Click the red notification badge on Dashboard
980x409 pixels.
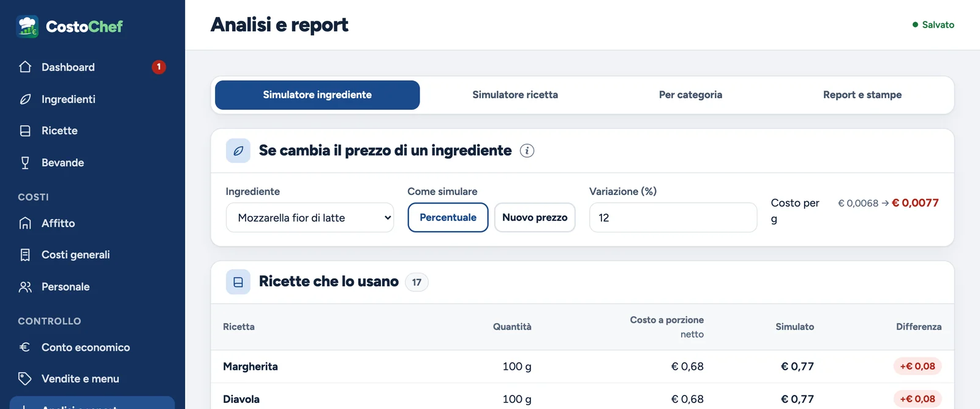[159, 67]
